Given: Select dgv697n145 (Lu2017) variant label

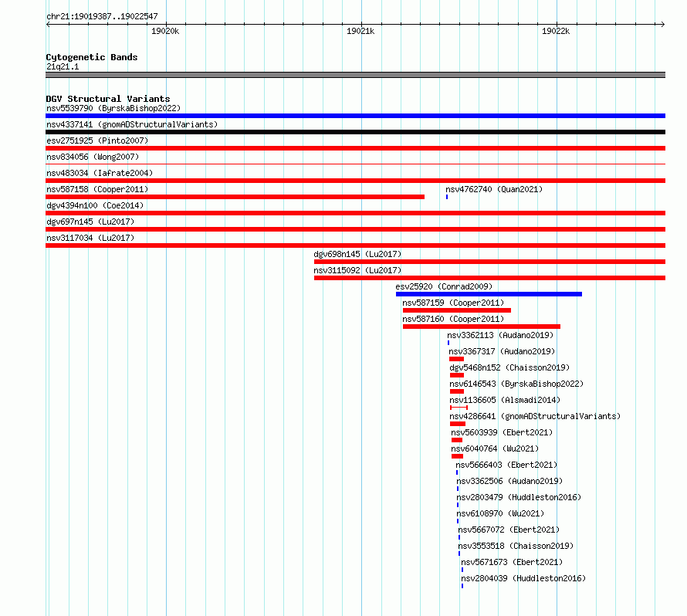Looking at the screenshot, I should tap(90, 222).
